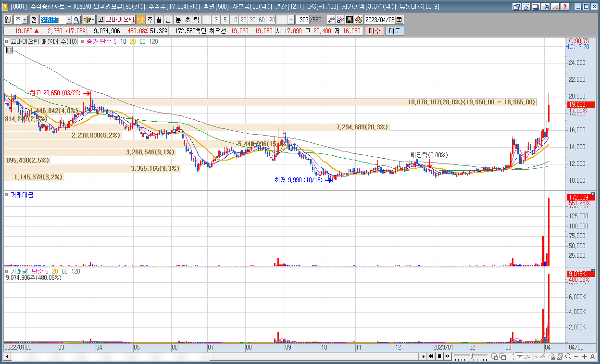Click the 고바이오랩 stock name button

[x=120, y=20]
